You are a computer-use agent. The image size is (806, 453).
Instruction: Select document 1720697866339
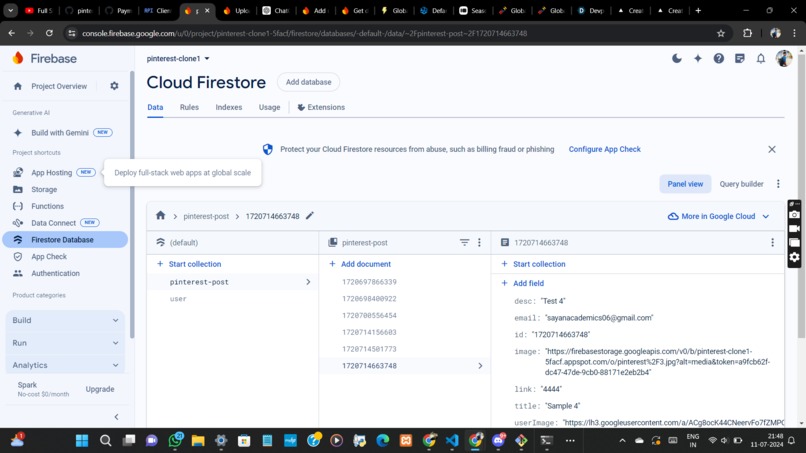[369, 282]
